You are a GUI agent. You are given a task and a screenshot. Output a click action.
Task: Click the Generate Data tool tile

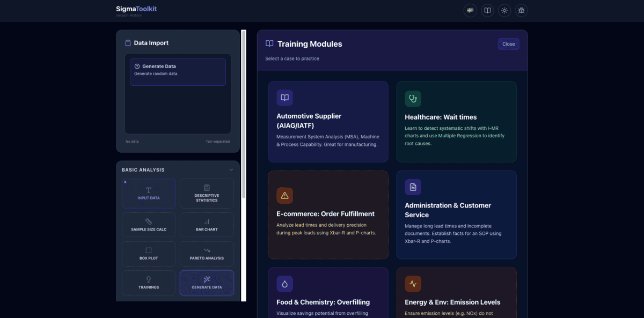pos(207,283)
